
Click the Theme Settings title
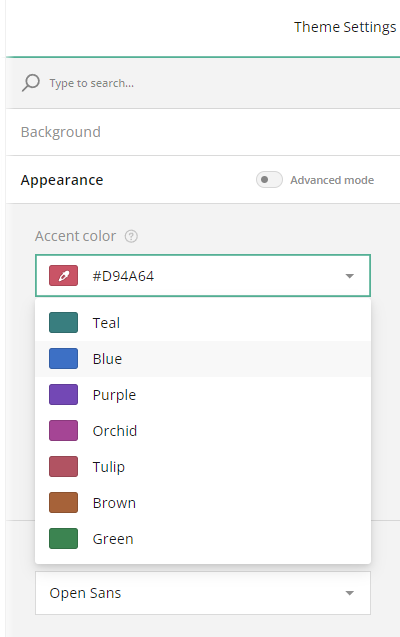coord(345,27)
